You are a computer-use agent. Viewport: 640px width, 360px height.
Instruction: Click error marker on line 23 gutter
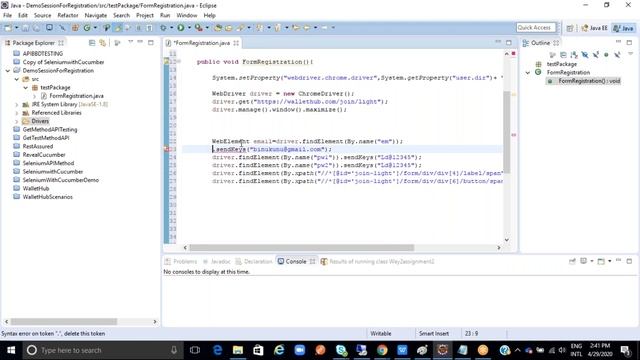pos(167,149)
